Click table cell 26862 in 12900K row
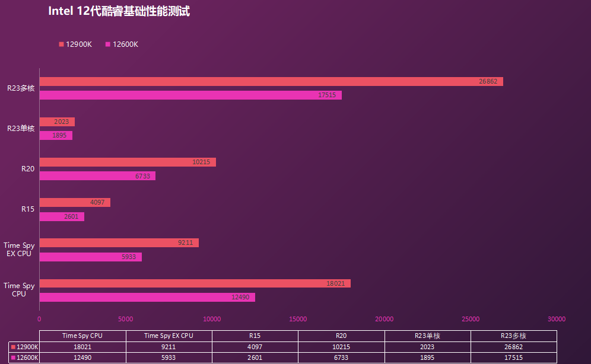The height and width of the screenshot is (364, 591). pyautogui.click(x=514, y=347)
